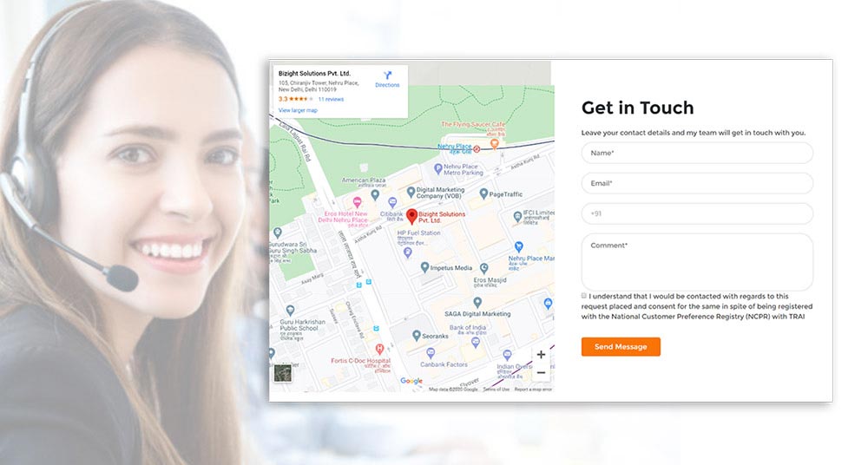Zoom in the map with plus button
Viewport: 868px width, 465px height.
coord(541,355)
